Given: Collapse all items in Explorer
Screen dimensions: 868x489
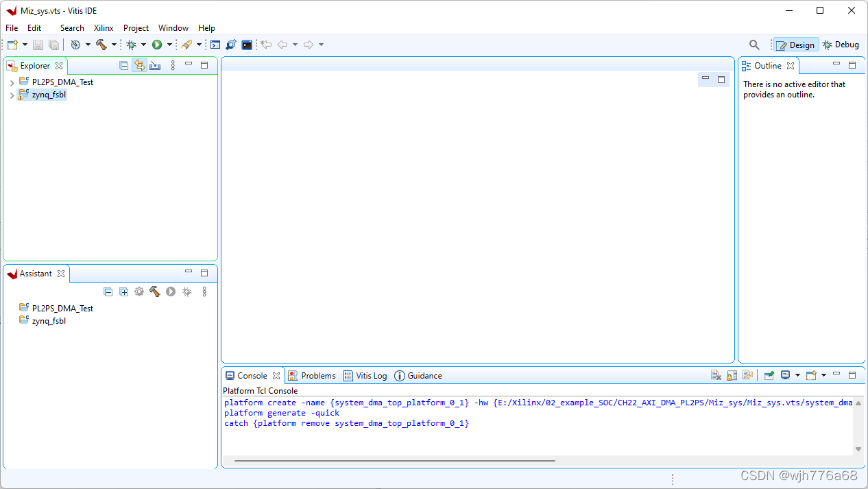Looking at the screenshot, I should coord(123,66).
